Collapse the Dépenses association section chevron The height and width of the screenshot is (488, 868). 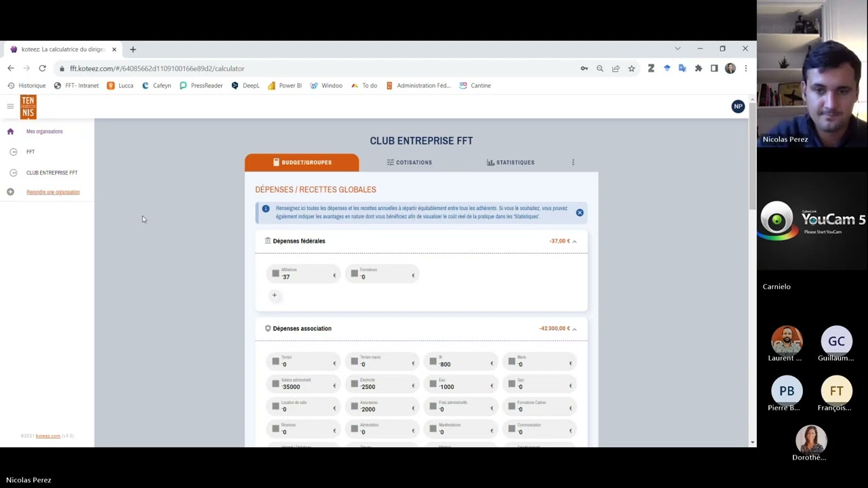pos(574,329)
